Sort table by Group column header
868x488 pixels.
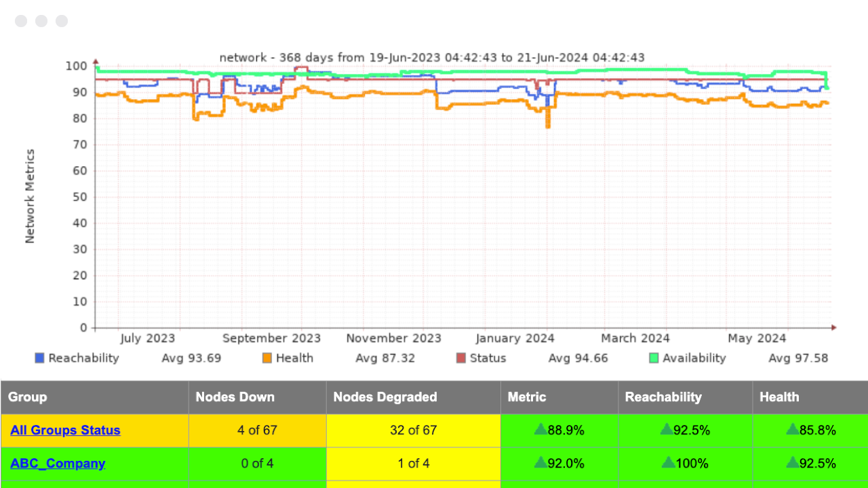[28, 397]
